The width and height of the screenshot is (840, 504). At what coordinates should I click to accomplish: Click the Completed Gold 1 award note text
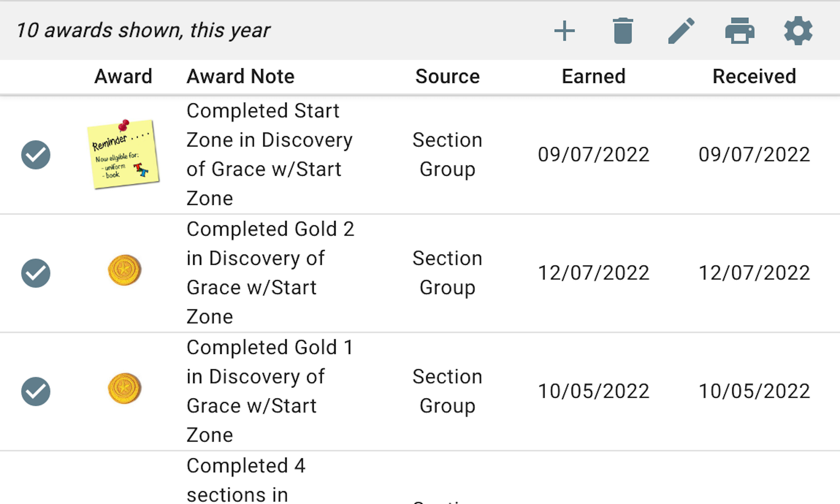(x=270, y=391)
